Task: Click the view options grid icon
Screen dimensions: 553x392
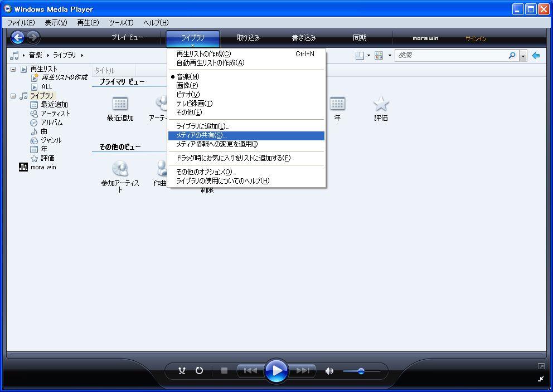Action: coord(379,56)
